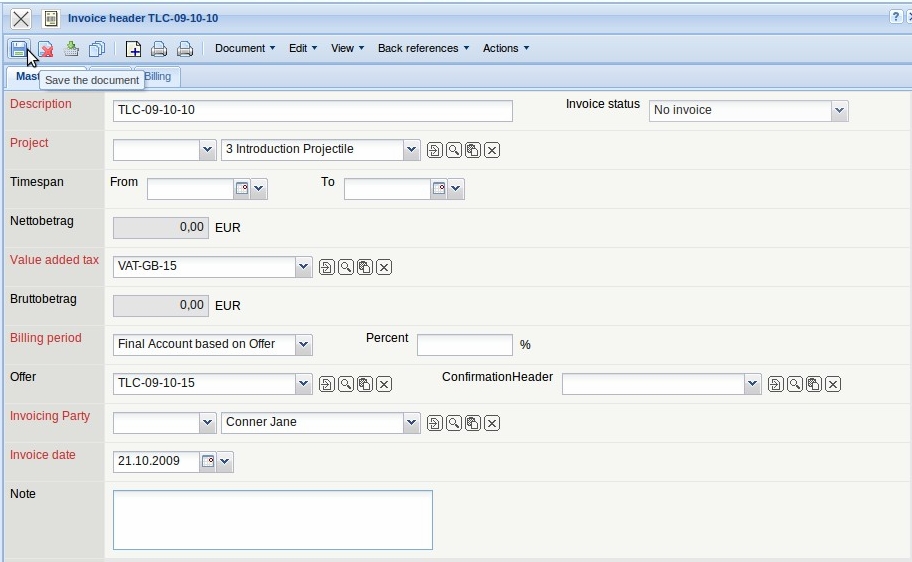912x562 pixels.
Task: Click the Save the document icon
Action: [x=19, y=49]
